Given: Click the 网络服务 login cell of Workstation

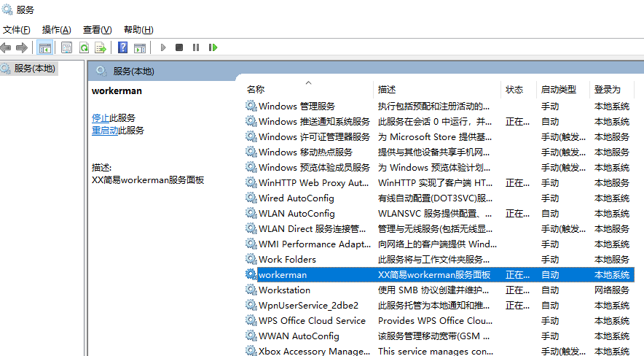Looking at the screenshot, I should coord(611,290).
